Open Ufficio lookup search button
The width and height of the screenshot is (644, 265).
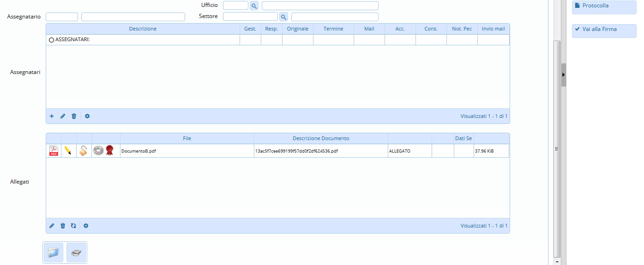tap(254, 6)
